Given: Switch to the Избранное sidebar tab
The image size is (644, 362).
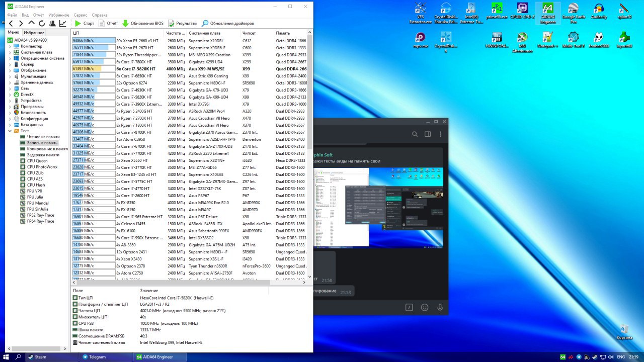Looking at the screenshot, I should [34, 33].
